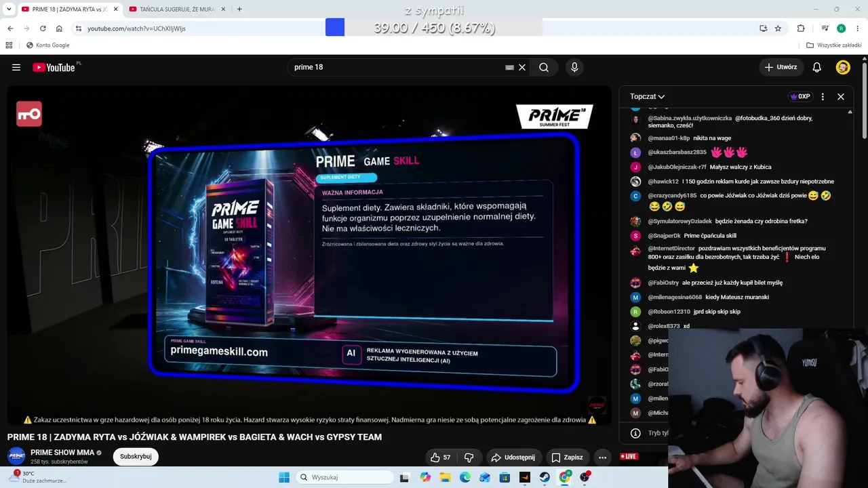Open the PRIME SHOW MMA channel avatar

tap(16, 456)
